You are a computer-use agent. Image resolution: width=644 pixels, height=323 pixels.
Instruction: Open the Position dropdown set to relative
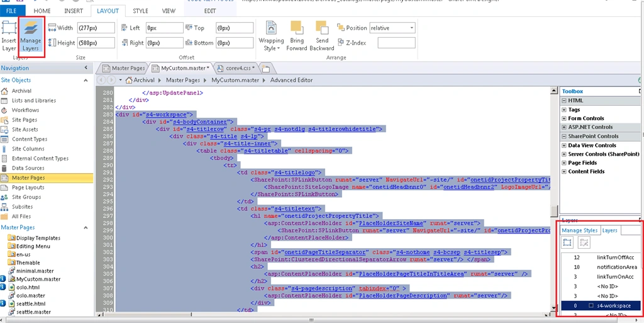point(392,28)
